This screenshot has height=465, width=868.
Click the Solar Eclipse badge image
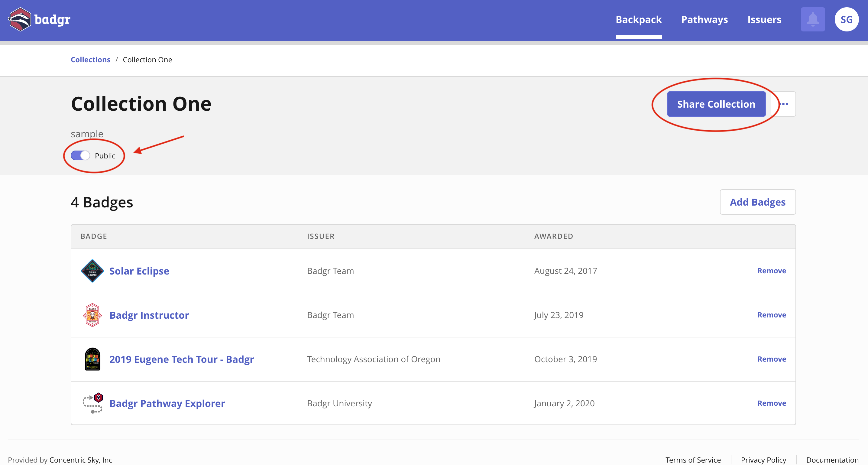click(92, 271)
